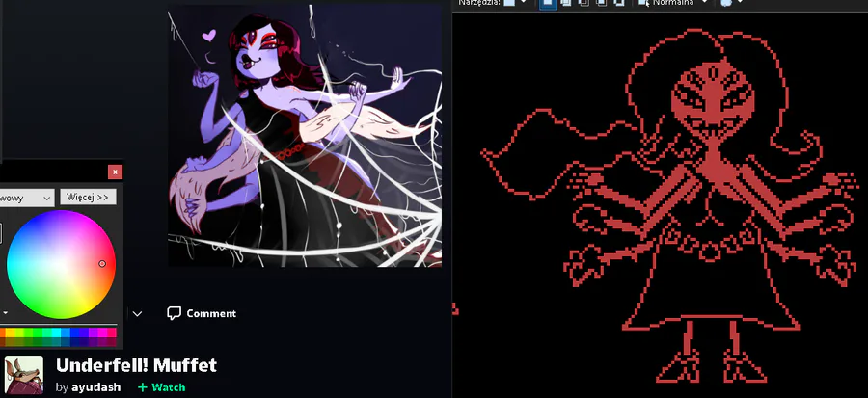
Task: Click the Więcej >> button
Action: [88, 197]
